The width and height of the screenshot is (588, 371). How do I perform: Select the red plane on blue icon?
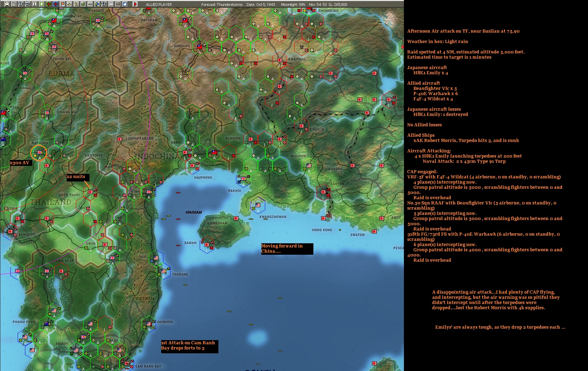(x=55, y=4)
